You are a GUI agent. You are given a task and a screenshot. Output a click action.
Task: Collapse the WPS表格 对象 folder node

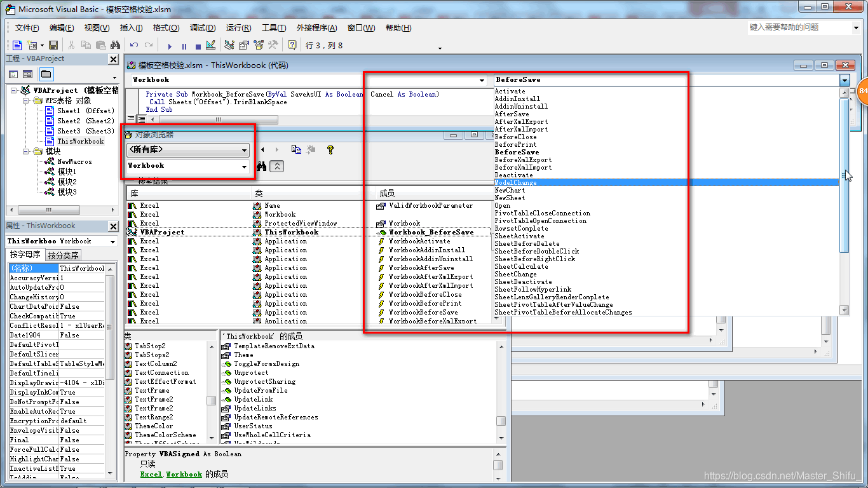tap(27, 100)
